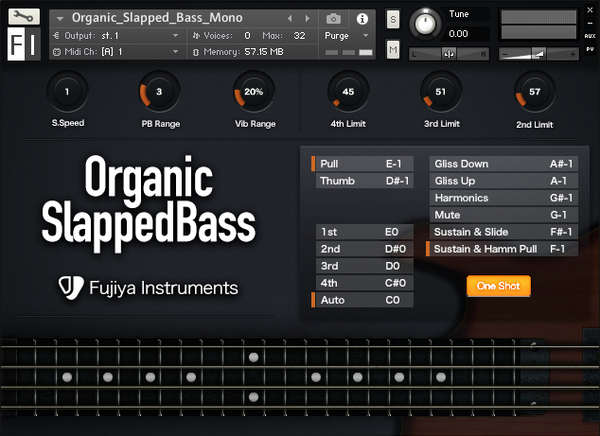Select 1st string E0
The width and height of the screenshot is (600, 436).
364,232
